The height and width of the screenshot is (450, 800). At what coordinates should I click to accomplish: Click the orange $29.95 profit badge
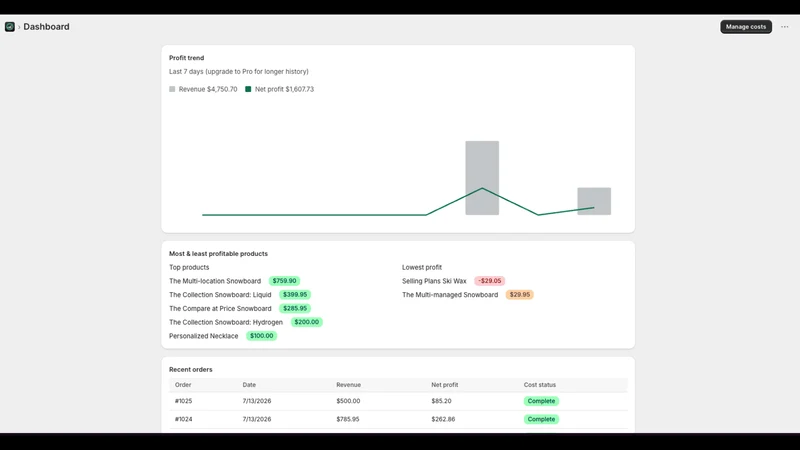519,294
